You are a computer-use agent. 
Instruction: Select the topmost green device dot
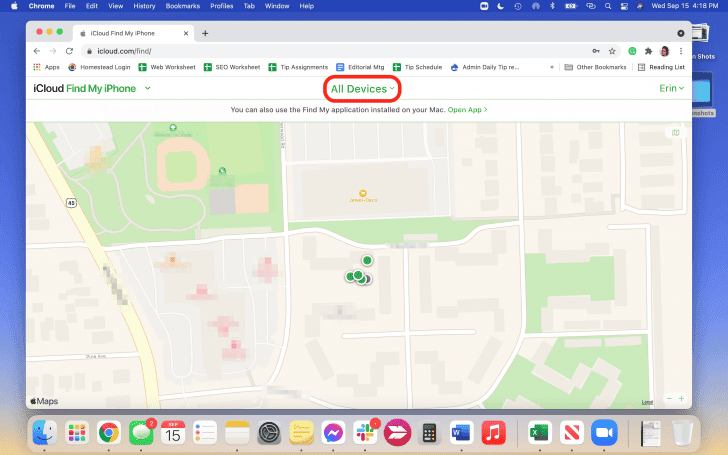[367, 260]
